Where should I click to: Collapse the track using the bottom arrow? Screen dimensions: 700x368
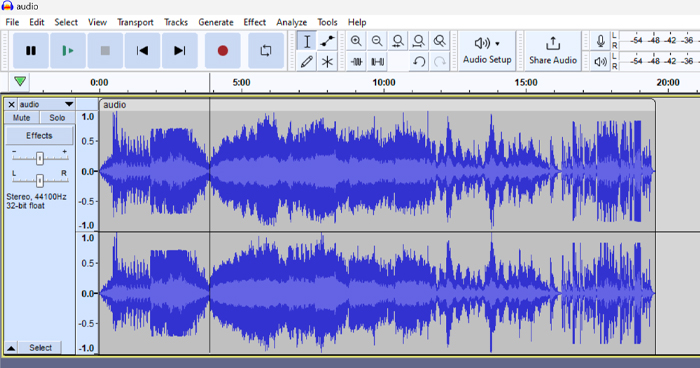click(x=11, y=348)
